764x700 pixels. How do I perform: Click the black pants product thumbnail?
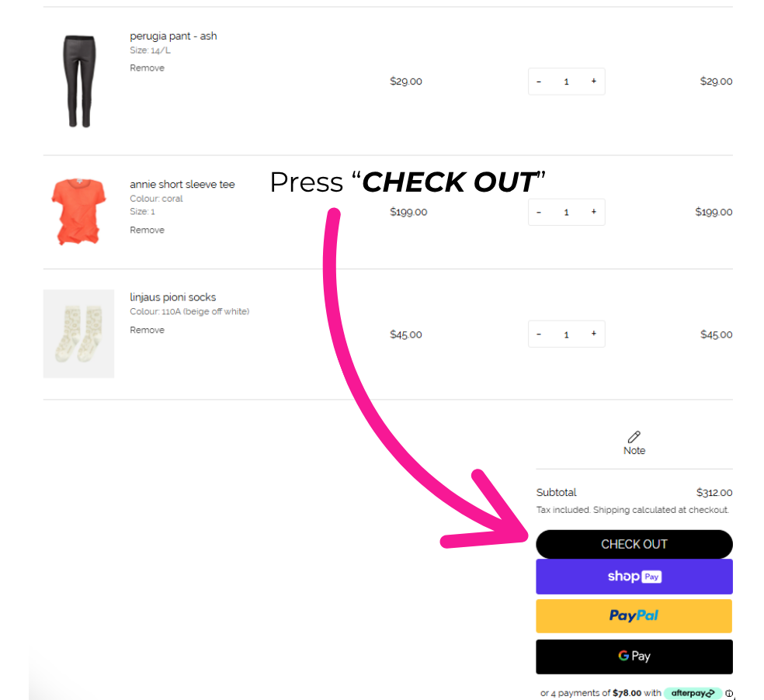(78, 81)
